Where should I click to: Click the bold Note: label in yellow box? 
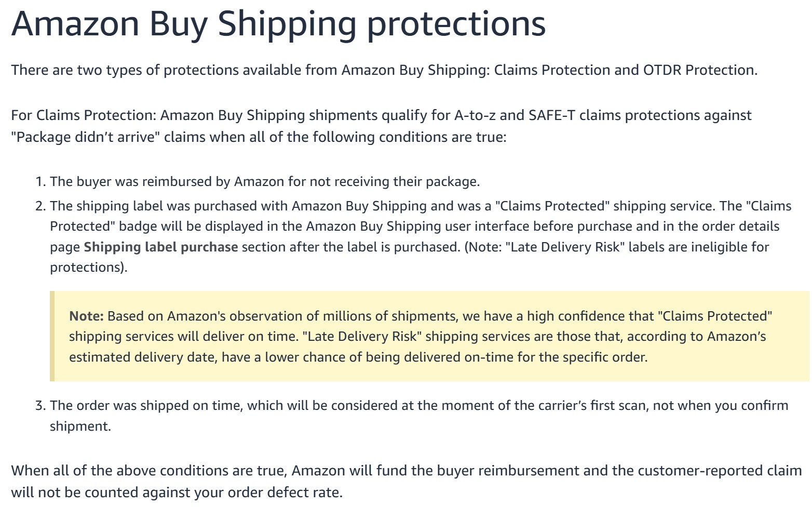click(87, 316)
